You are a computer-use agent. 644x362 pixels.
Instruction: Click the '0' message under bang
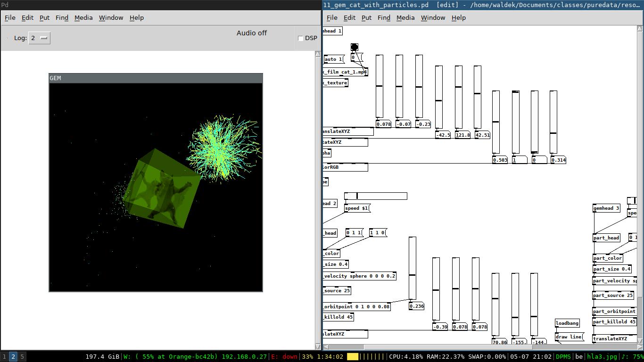coord(356,58)
